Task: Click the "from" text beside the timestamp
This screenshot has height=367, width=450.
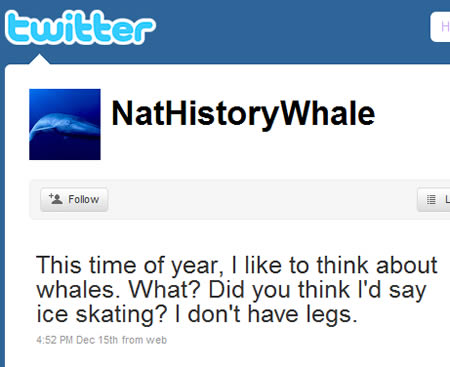Action: tap(132, 340)
